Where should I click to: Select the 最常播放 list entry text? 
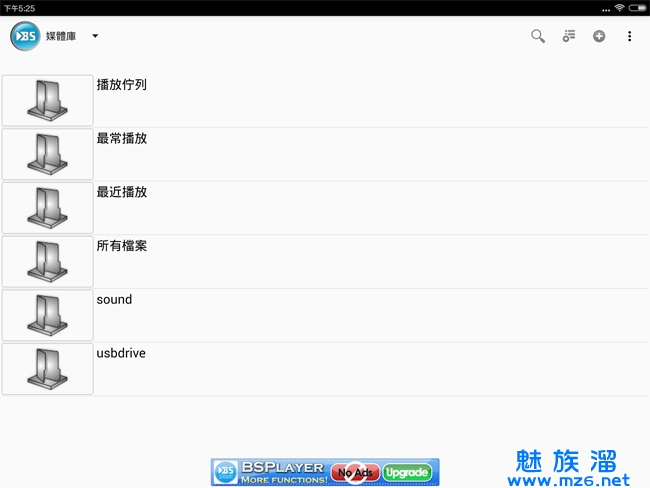pos(121,138)
